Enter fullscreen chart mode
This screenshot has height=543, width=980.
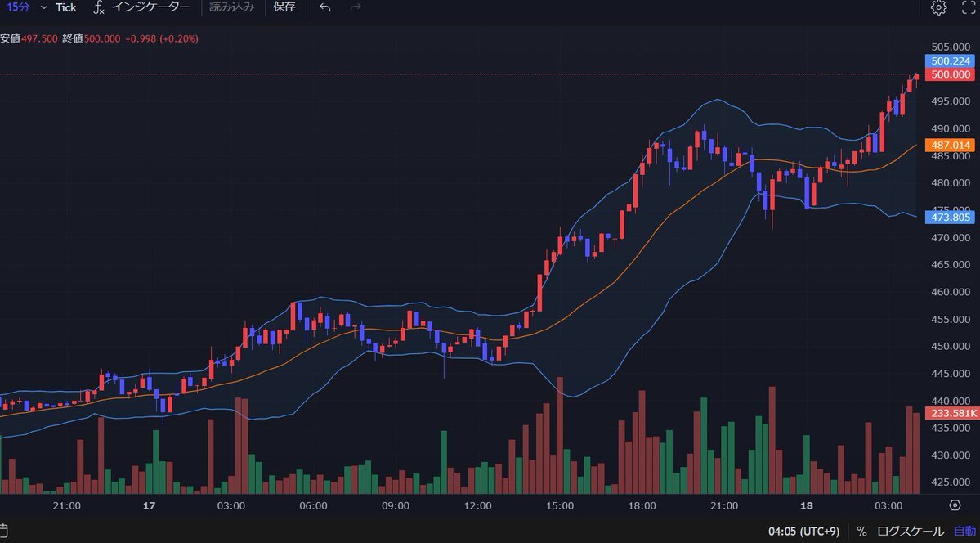968,7
